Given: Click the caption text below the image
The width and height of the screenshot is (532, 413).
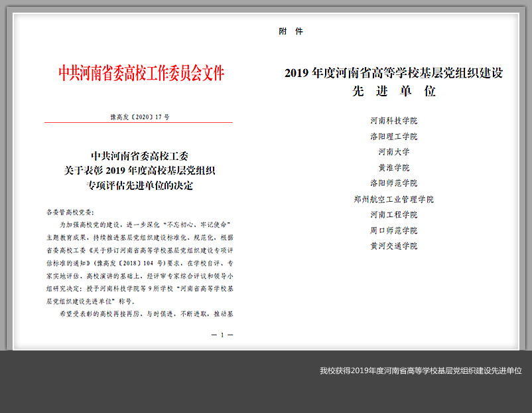Looking at the screenshot, I should pos(421,371).
